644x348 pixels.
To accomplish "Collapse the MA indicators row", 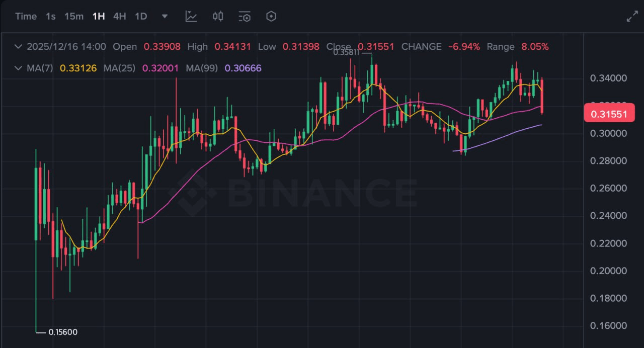I will coord(19,68).
